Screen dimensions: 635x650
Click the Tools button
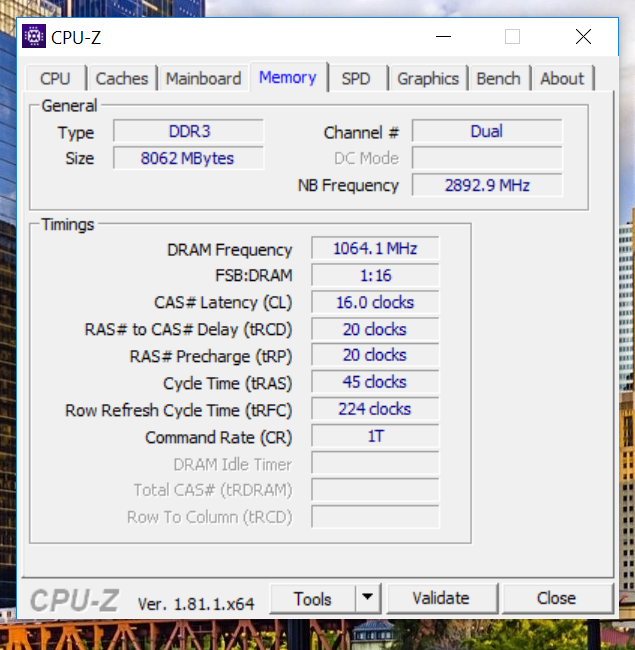pyautogui.click(x=313, y=599)
